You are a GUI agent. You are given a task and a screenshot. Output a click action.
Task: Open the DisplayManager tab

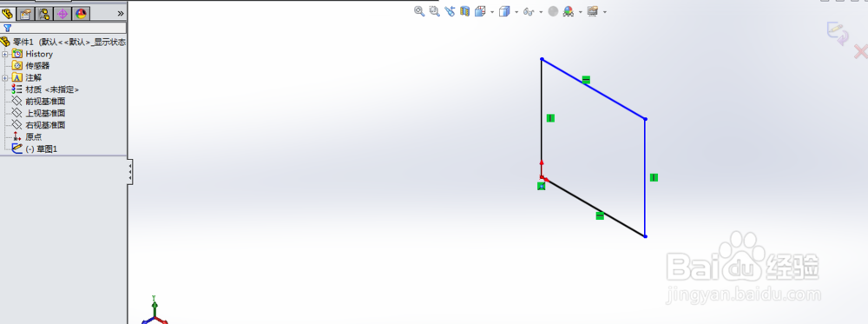pos(81,13)
